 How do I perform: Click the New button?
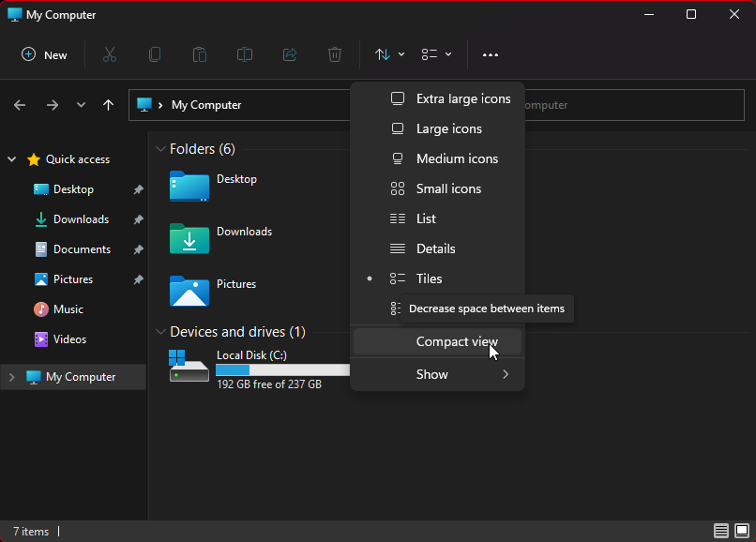(x=45, y=54)
